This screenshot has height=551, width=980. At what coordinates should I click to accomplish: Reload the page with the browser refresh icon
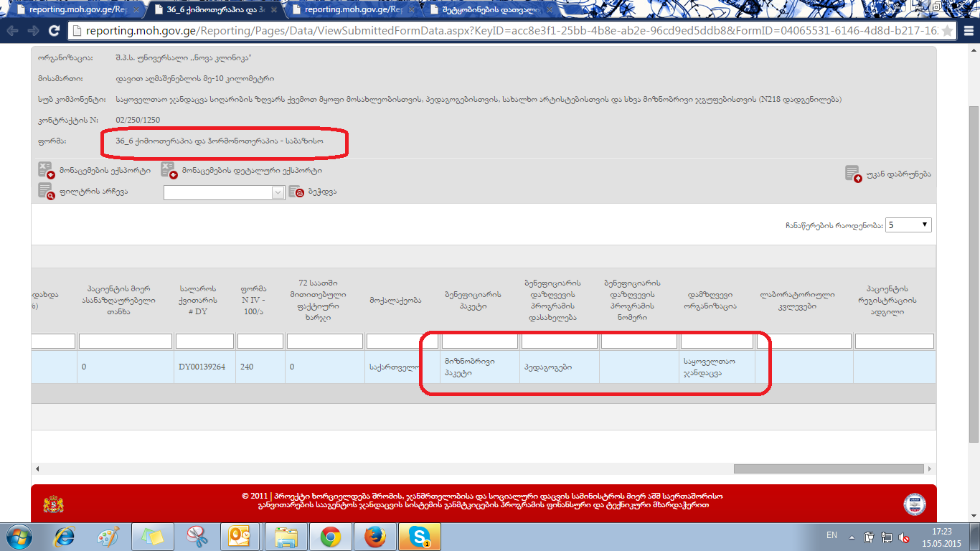54,31
